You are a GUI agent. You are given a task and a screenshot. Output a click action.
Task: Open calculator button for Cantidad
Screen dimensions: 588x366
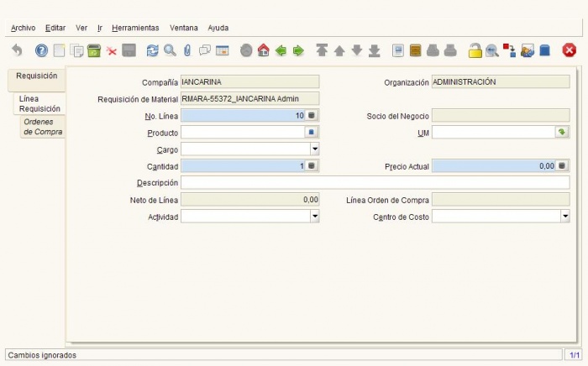[312, 166]
